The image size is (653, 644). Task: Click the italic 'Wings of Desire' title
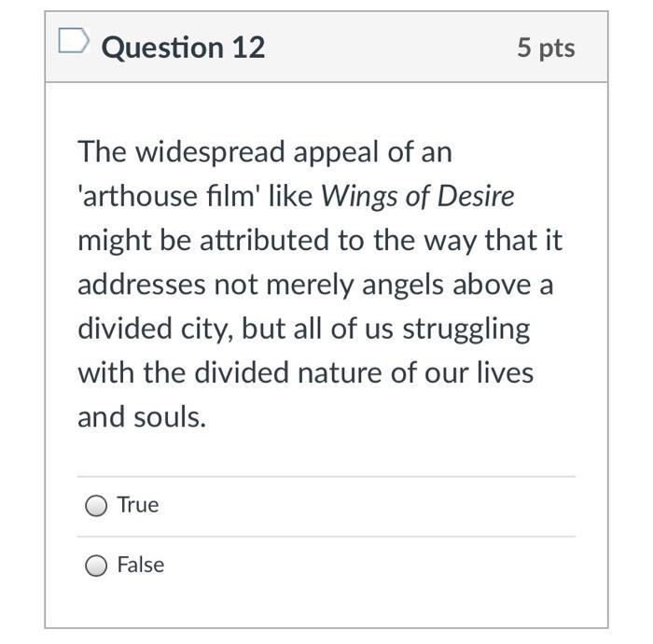pos(417,196)
